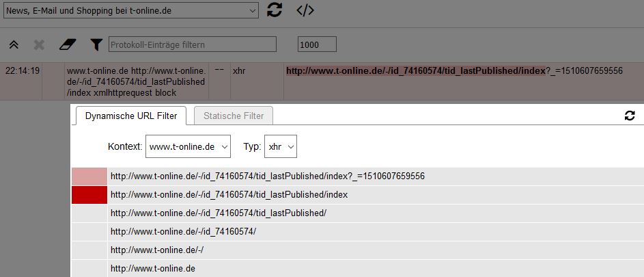Click the gray swatch beside tid_lastPublished/ URL

(x=89, y=213)
